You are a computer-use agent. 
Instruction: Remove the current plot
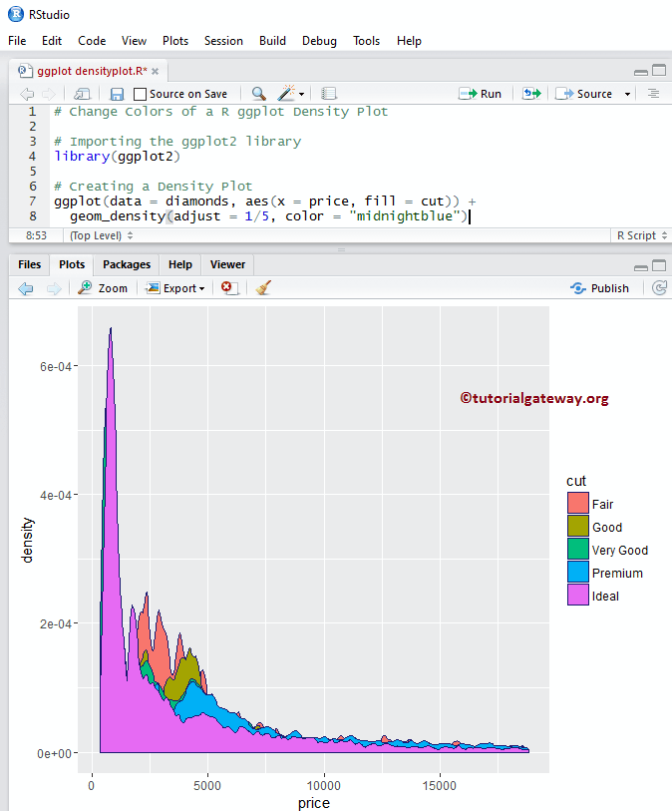[229, 288]
